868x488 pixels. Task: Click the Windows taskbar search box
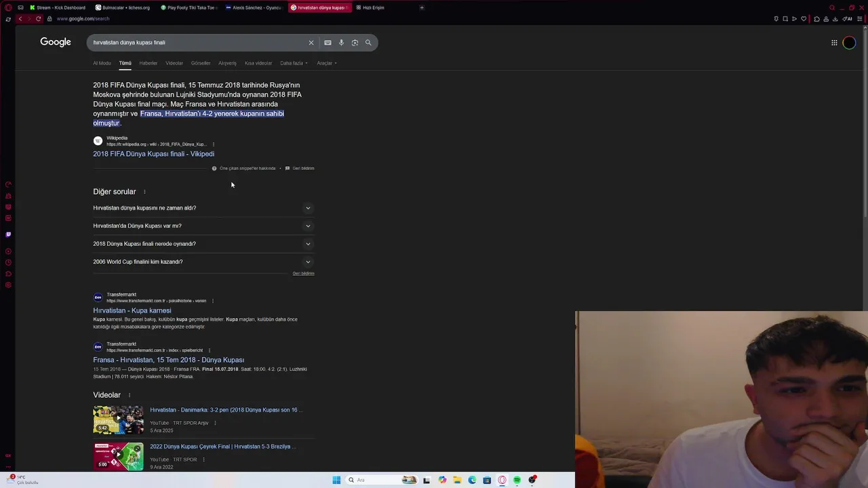pos(382,480)
